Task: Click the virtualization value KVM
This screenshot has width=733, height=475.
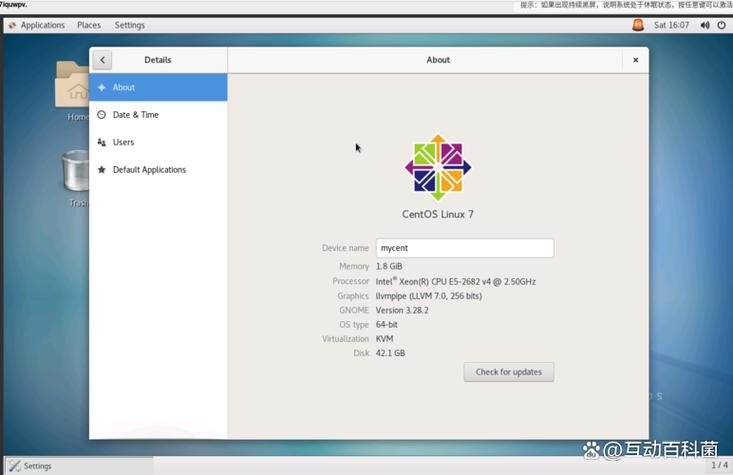Action: 384,338
